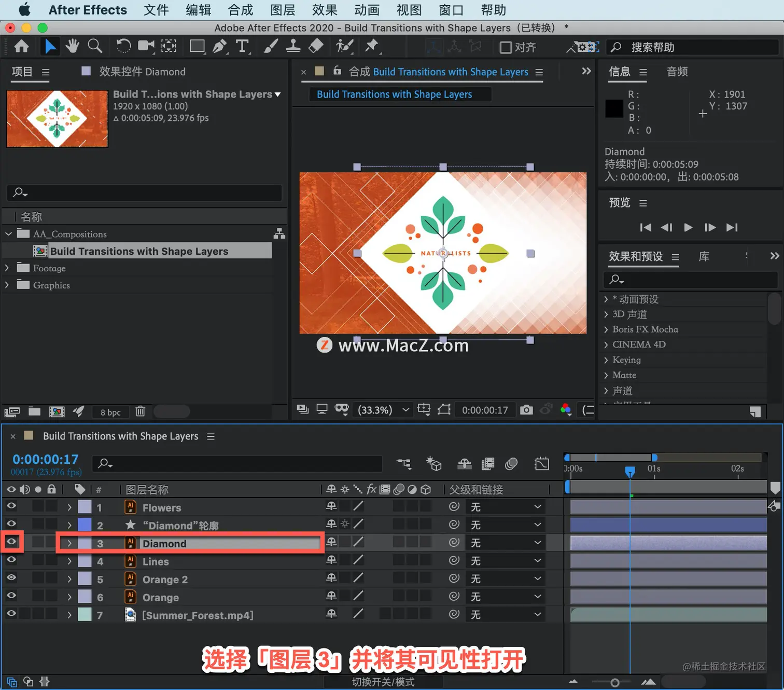Open parent dropdown for Flowers layer
This screenshot has width=784, height=690.
pyautogui.click(x=505, y=507)
